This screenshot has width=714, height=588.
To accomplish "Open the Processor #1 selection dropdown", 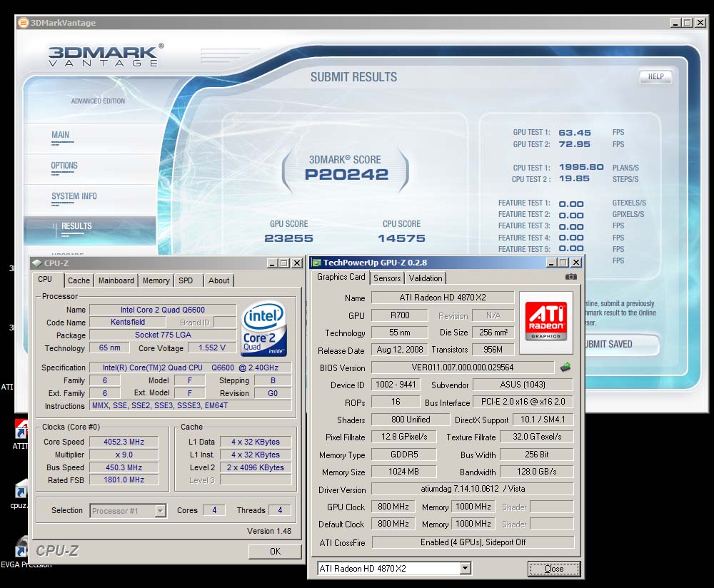I will click(160, 511).
